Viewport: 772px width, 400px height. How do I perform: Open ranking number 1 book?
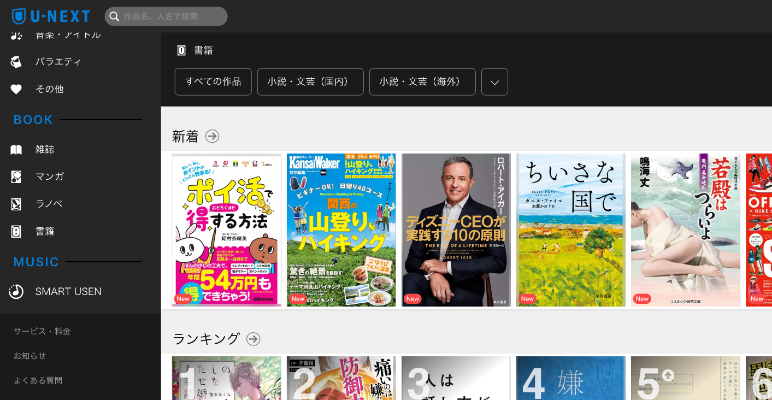tap(226, 378)
